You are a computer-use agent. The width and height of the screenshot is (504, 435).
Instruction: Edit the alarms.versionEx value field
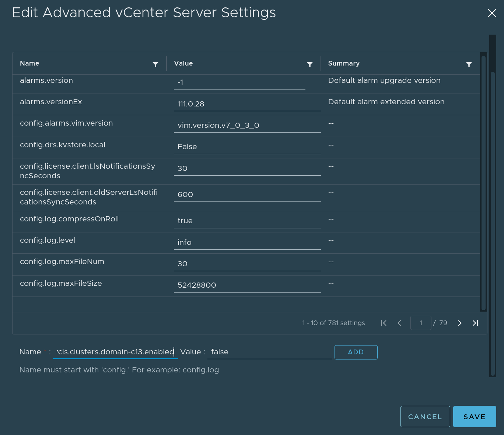[247, 104]
